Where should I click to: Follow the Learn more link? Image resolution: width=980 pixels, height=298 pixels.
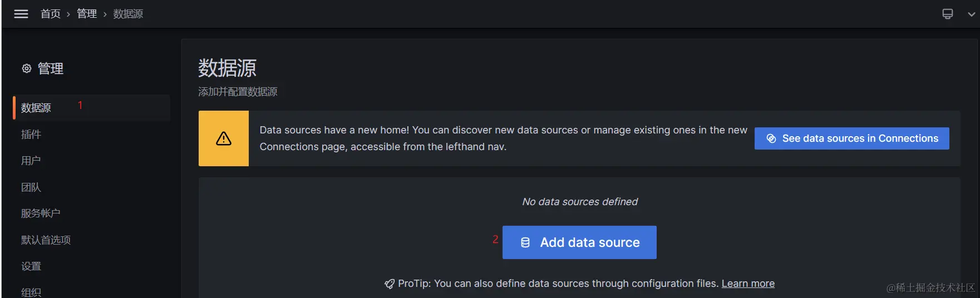click(748, 284)
